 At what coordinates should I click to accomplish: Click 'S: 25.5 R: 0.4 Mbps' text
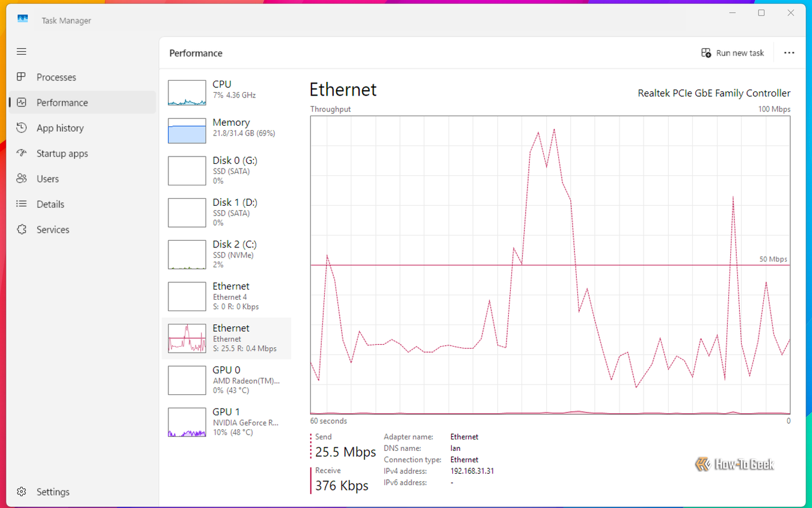coord(245,348)
